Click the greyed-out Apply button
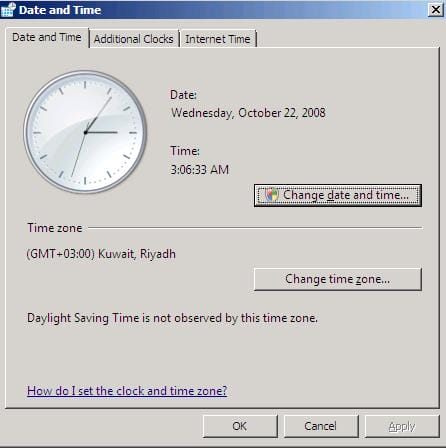 point(402,426)
